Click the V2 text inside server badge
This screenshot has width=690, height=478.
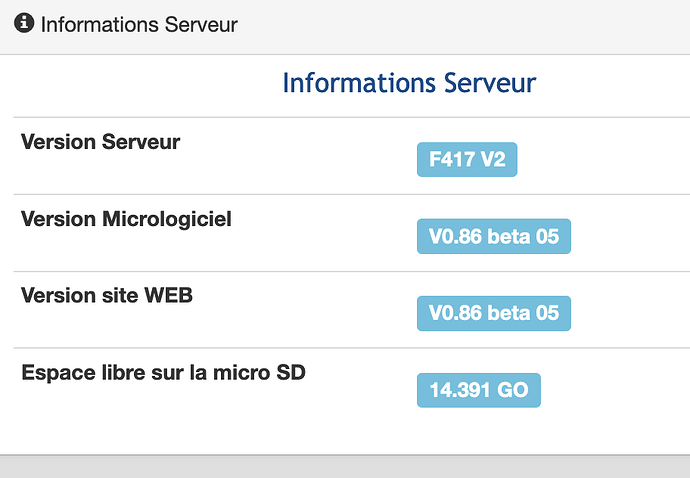pyautogui.click(x=493, y=159)
